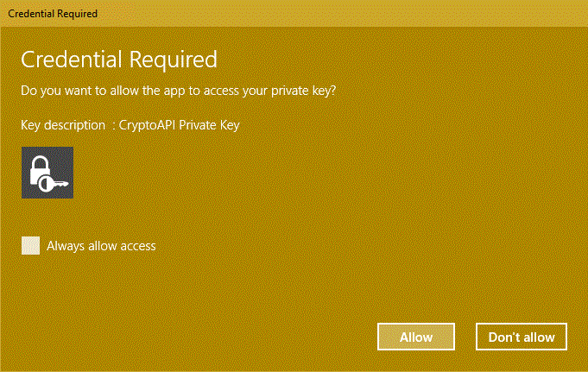Select the "CryptoAPI Private Key" description value
588x372 pixels.
tap(179, 125)
